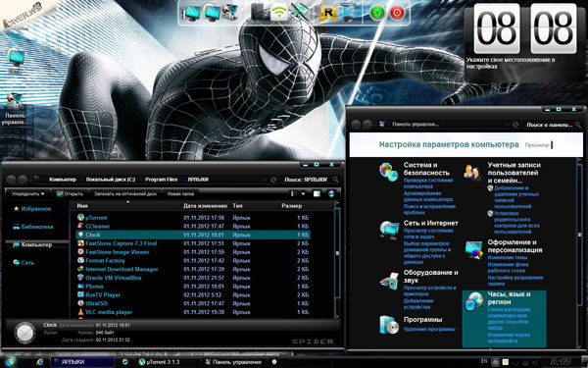The image size is (588, 368).
Task: Go forward in the ЯРЛЫКИ explorer window
Action: pyautogui.click(x=23, y=181)
